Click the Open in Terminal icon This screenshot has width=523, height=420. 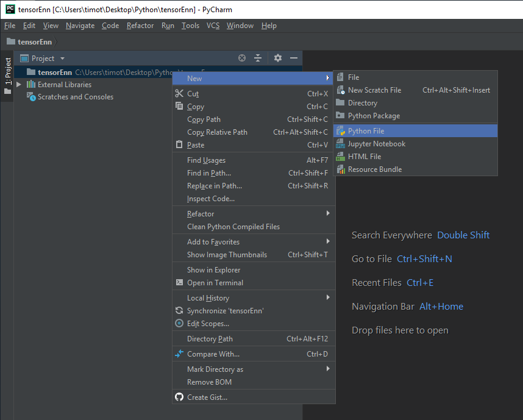pos(179,282)
